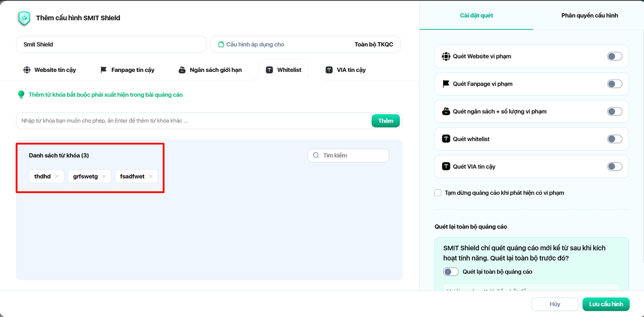Click the globe icon beside Quét Website vi phạm

[446, 56]
